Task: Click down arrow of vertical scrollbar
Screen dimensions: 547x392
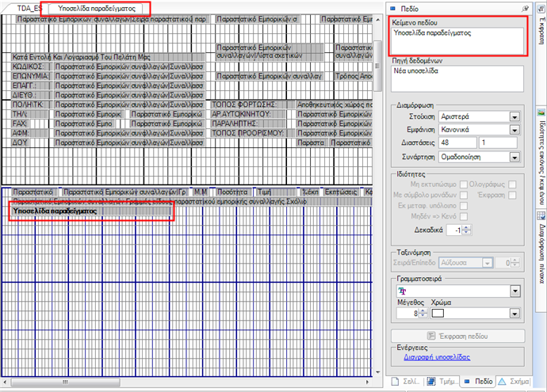Action: (378, 372)
